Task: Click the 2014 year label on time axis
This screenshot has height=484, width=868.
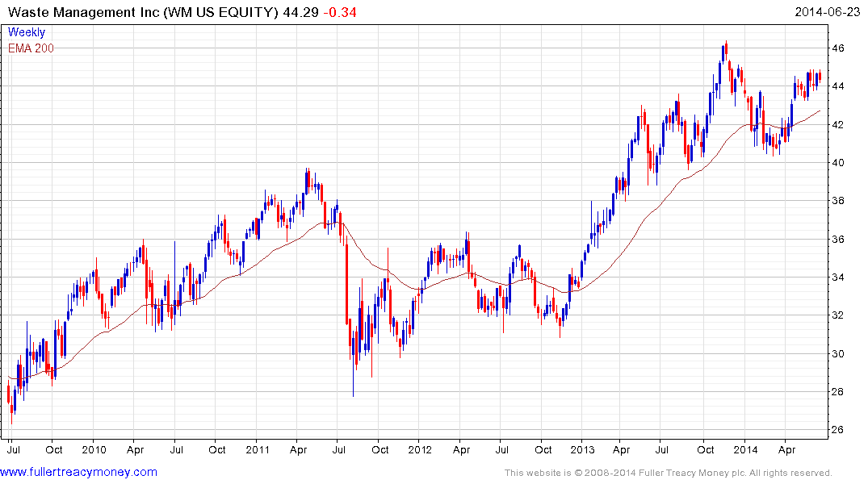Action: click(745, 449)
